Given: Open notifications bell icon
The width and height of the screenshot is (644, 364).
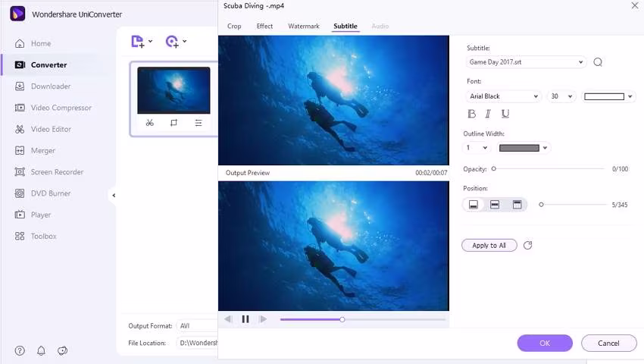Looking at the screenshot, I should [41, 350].
